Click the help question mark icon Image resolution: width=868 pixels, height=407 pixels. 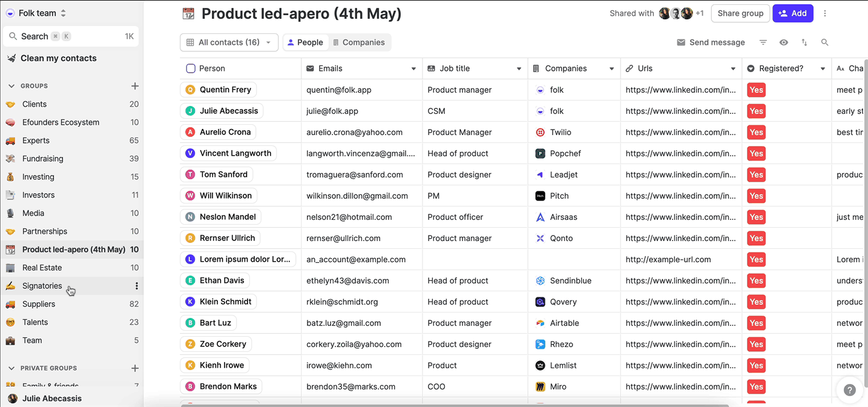pyautogui.click(x=850, y=390)
